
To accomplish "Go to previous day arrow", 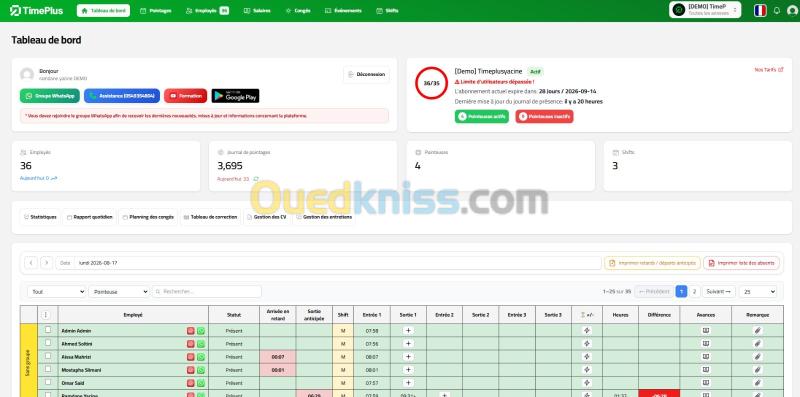I will 31,263.
